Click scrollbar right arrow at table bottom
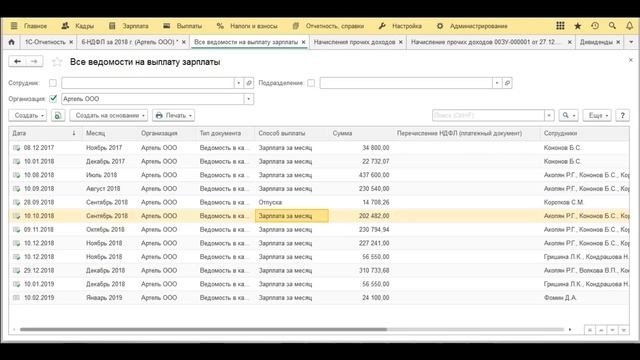 [x=570, y=329]
